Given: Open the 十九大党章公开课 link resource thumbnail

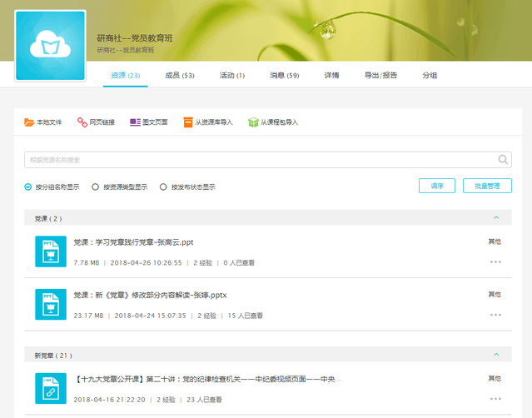Looking at the screenshot, I should tap(50, 388).
